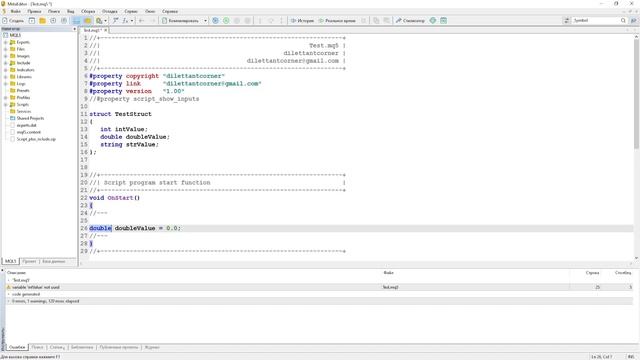Image resolution: width=640 pixels, height=360 pixels.
Task: Click the green MQL5 community globe icon
Action: (433, 20)
